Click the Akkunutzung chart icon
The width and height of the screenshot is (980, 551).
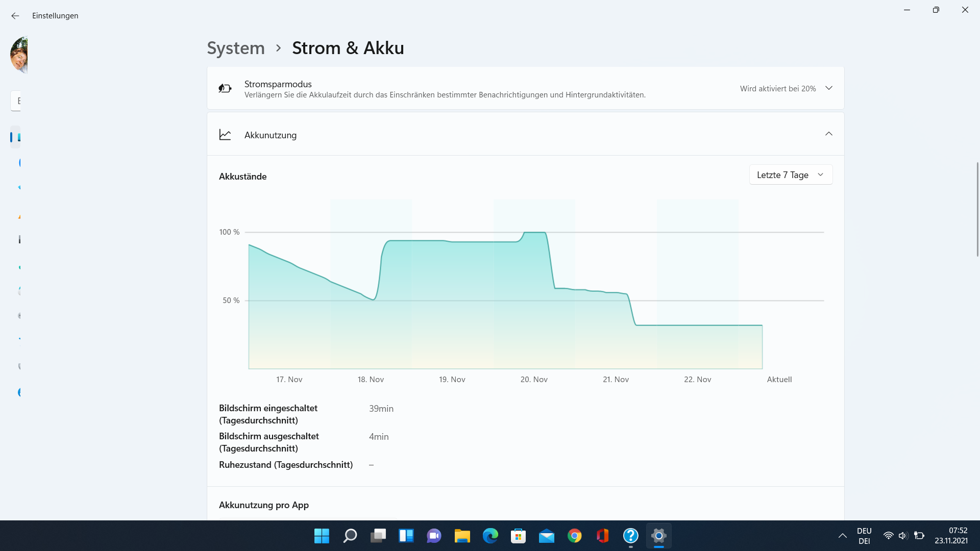coord(225,135)
